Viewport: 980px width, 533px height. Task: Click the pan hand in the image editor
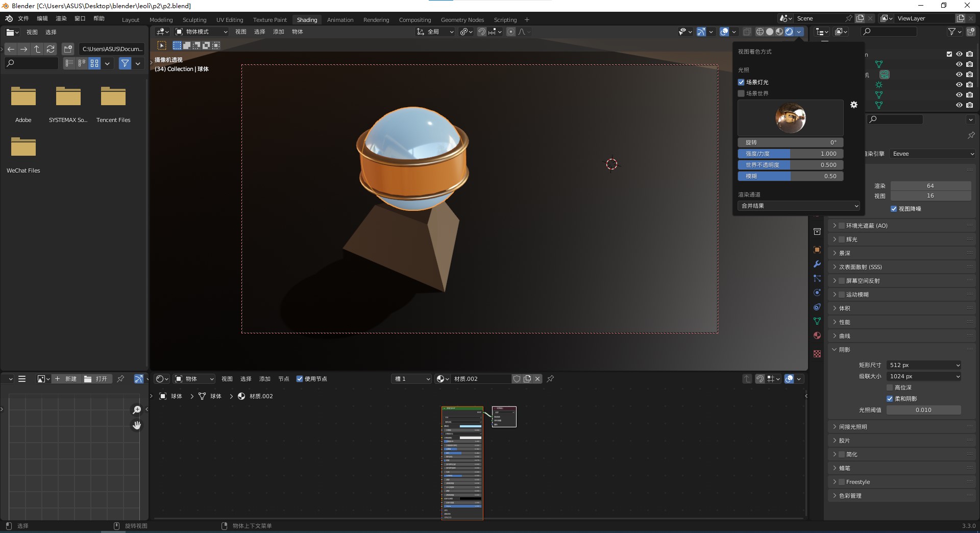click(x=137, y=425)
